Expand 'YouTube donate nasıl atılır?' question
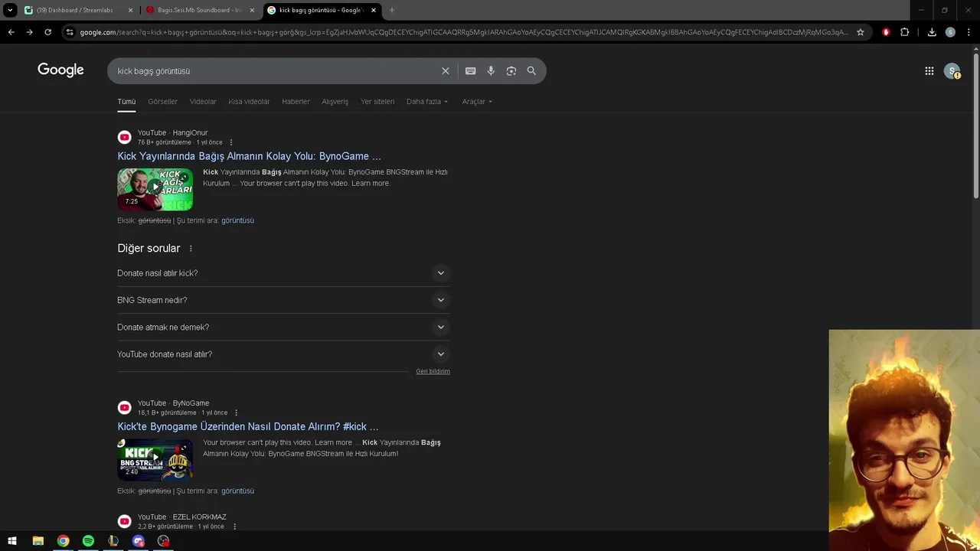This screenshot has width=980, height=551. [x=283, y=354]
